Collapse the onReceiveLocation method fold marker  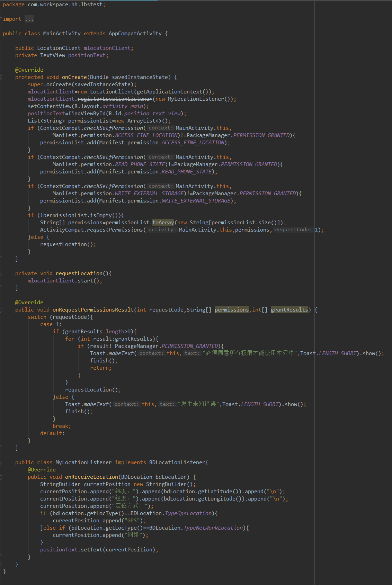coord(1,477)
